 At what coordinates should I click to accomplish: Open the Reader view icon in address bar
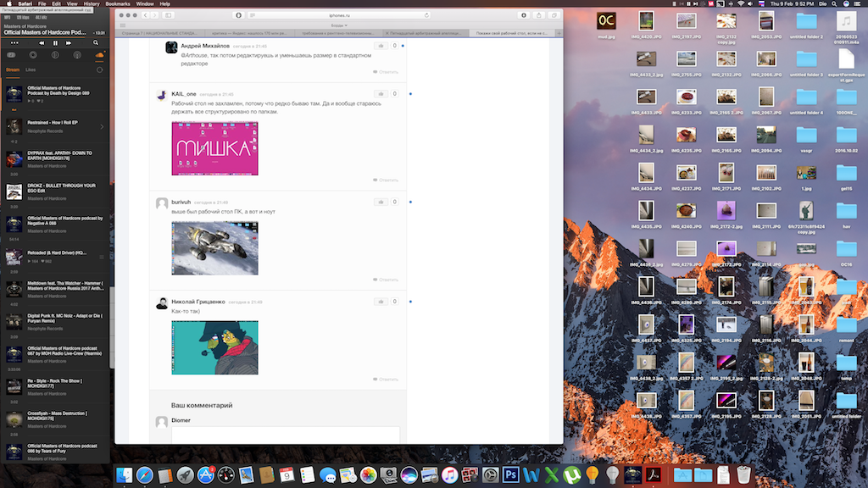coord(253,15)
